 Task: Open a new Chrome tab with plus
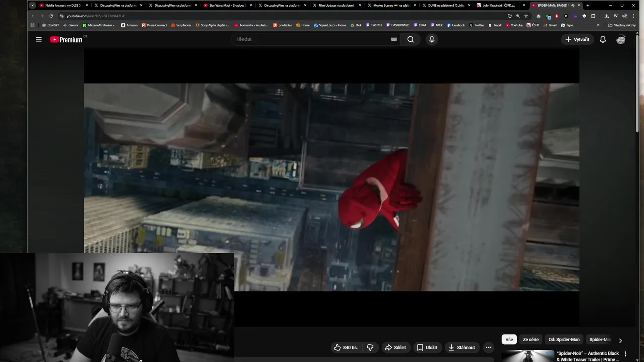[x=588, y=5]
